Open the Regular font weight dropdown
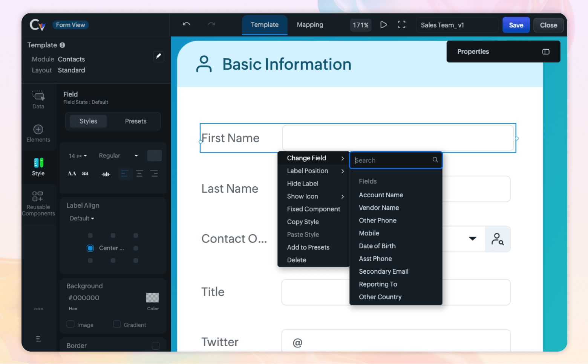Viewport: 588px width, 364px height. pos(118,155)
